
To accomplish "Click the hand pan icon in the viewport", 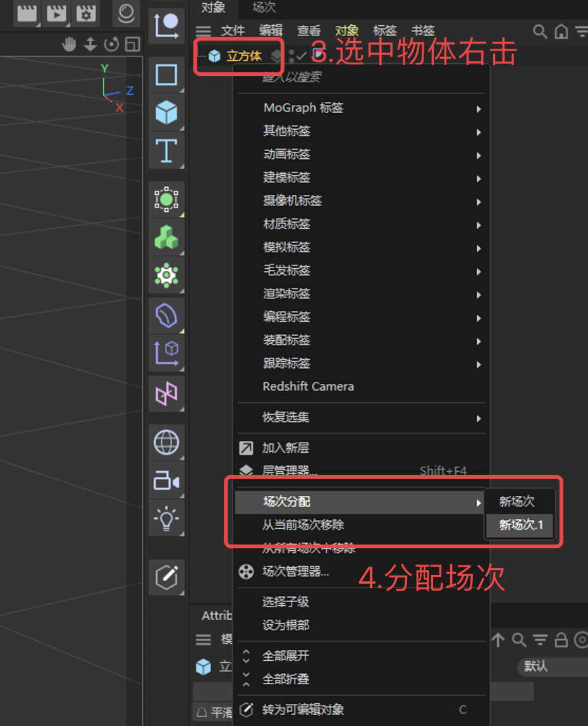I will [x=69, y=44].
